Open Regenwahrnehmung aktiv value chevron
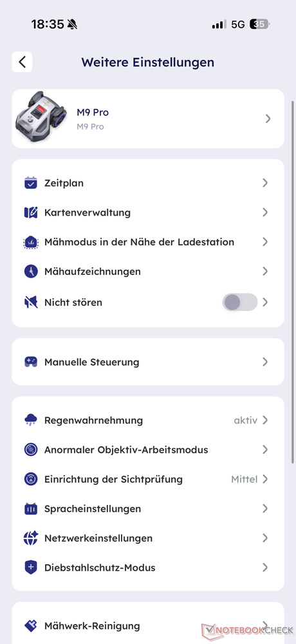The image size is (296, 644). [x=265, y=420]
